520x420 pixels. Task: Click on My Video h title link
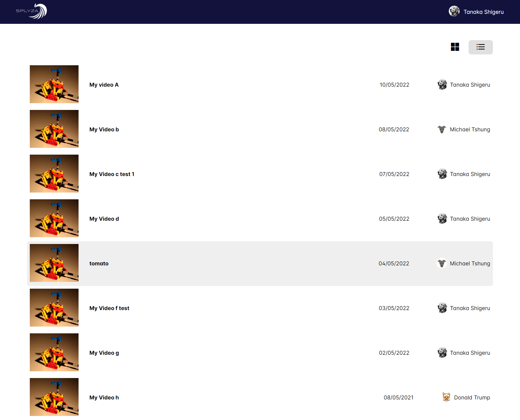[104, 397]
